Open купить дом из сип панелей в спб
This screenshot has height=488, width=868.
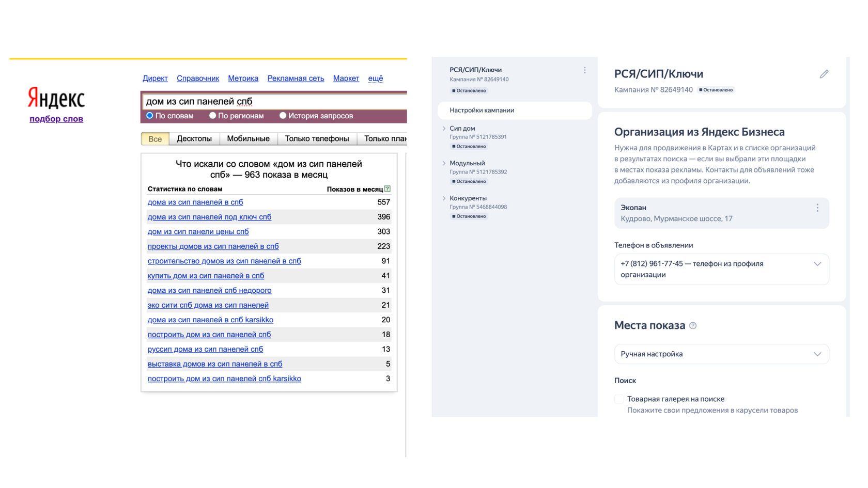click(206, 276)
